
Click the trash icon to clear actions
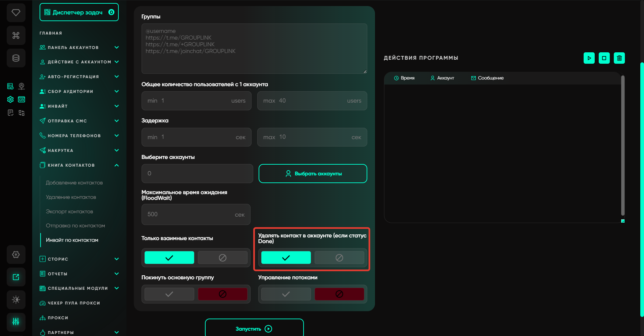pyautogui.click(x=619, y=58)
